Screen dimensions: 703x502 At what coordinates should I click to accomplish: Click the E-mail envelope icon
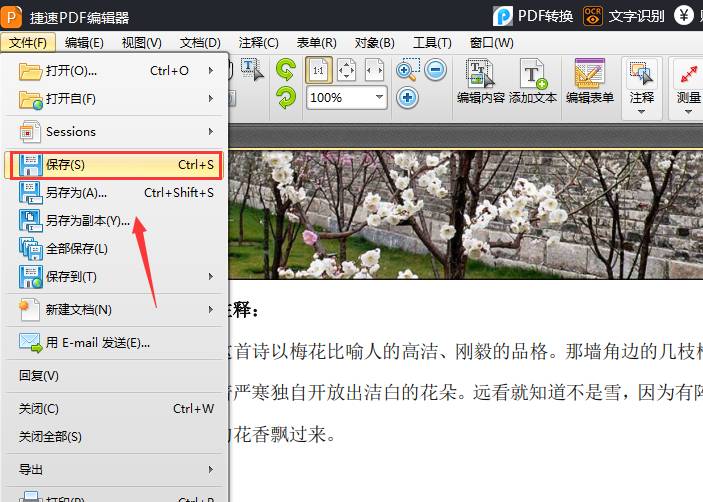[30, 343]
